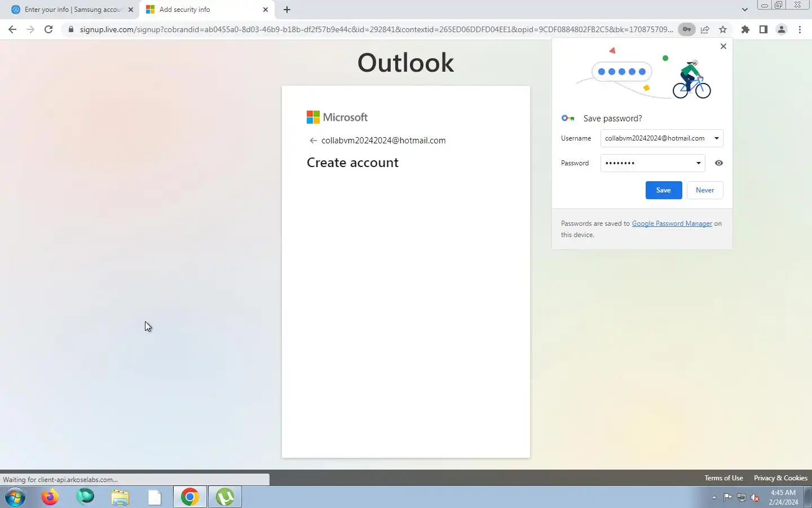Viewport: 812px width, 508px height.
Task: Click the address bar URL
Action: coord(376,29)
